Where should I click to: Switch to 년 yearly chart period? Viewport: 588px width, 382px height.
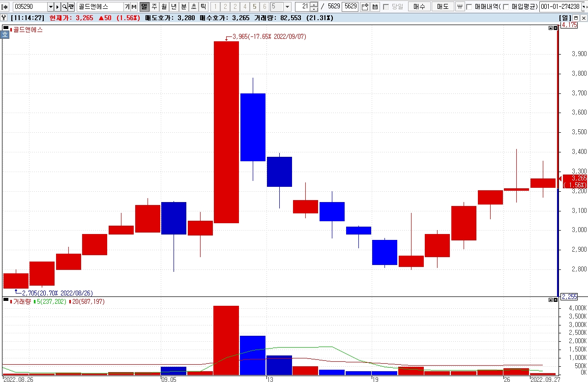(x=174, y=7)
